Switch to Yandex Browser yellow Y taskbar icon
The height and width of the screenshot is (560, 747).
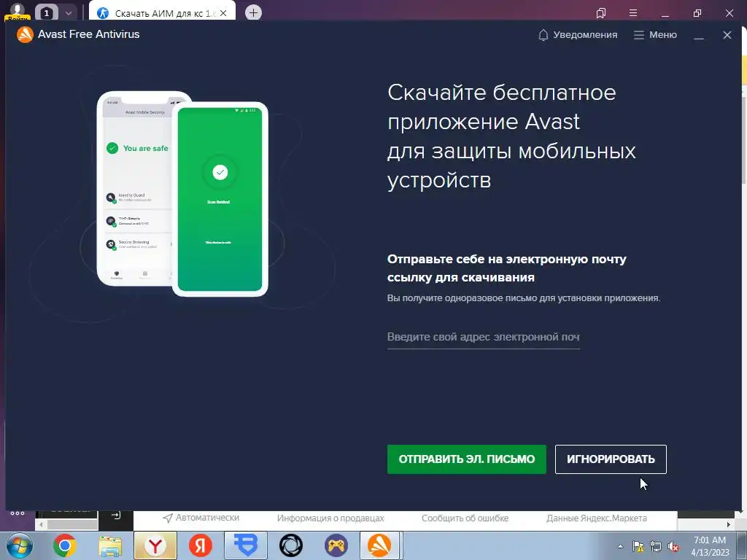pos(155,545)
